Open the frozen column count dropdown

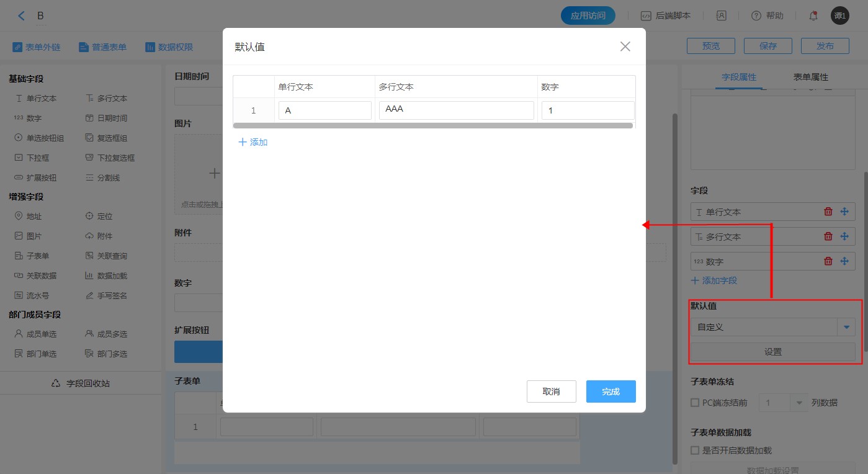pyautogui.click(x=799, y=403)
